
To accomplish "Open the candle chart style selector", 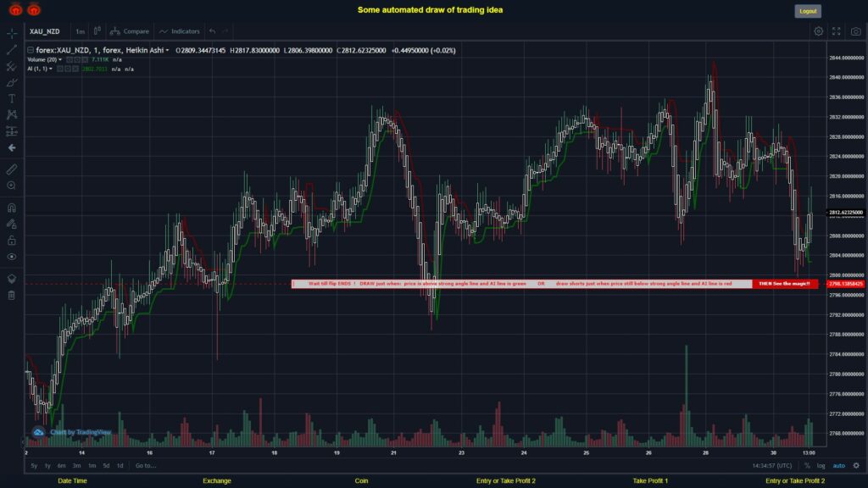I will click(97, 31).
